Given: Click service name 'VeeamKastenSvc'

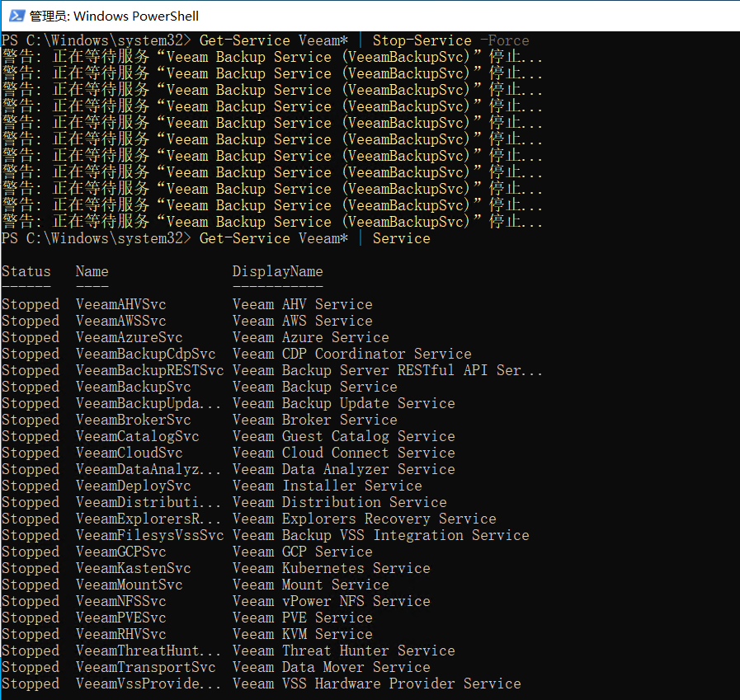Looking at the screenshot, I should [133, 568].
